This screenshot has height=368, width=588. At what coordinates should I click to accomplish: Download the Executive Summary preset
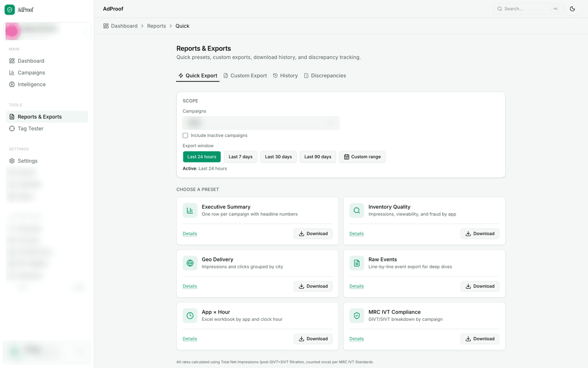coord(313,234)
